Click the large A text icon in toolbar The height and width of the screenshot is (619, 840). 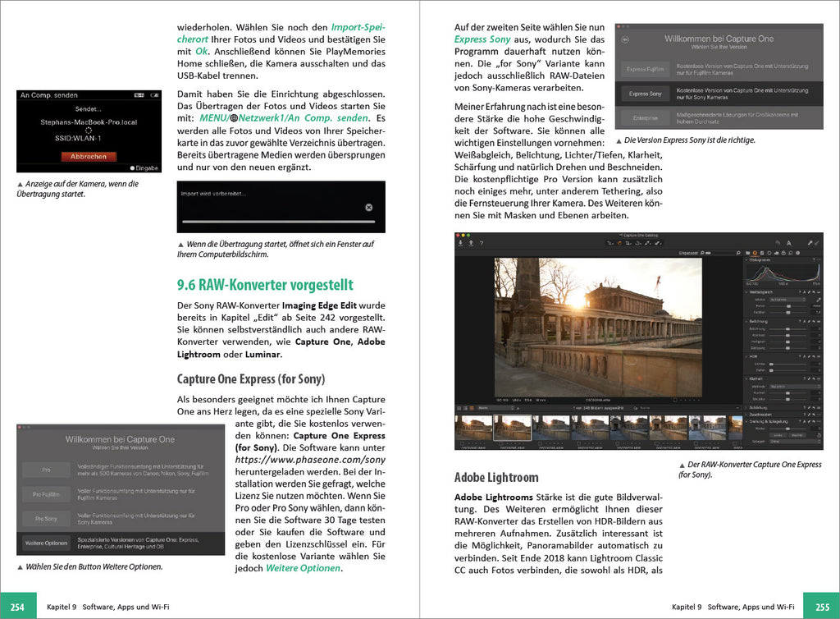pyautogui.click(x=788, y=243)
